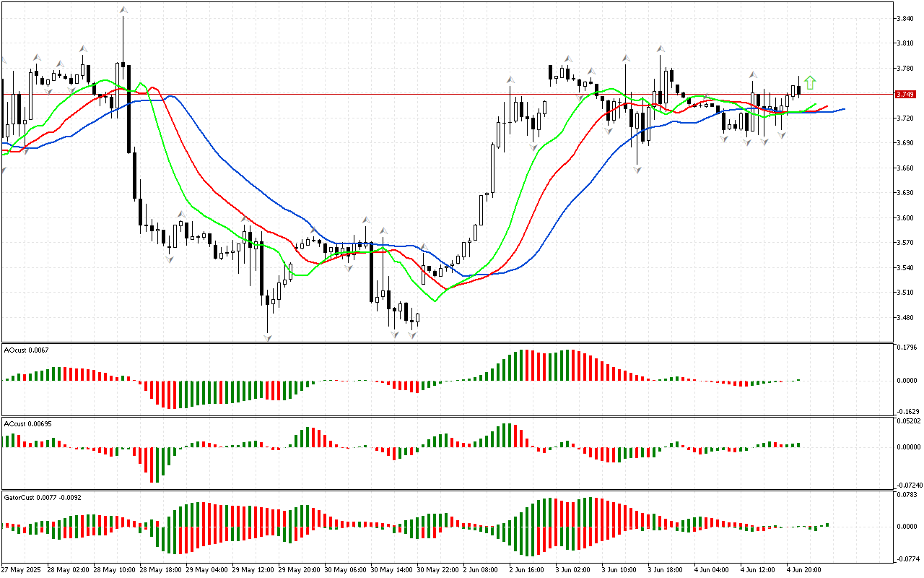Click the down fractal under 3 Jun long wick

point(637,169)
